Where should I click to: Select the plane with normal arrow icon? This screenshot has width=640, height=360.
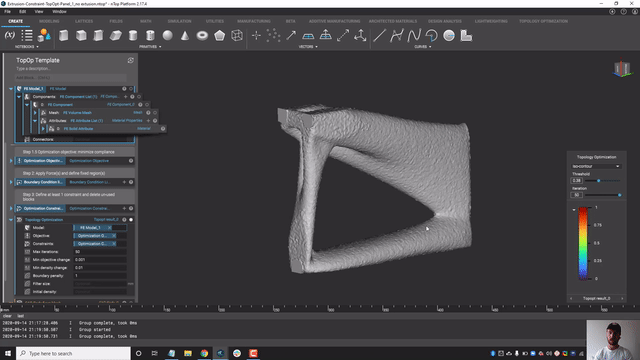[325, 35]
